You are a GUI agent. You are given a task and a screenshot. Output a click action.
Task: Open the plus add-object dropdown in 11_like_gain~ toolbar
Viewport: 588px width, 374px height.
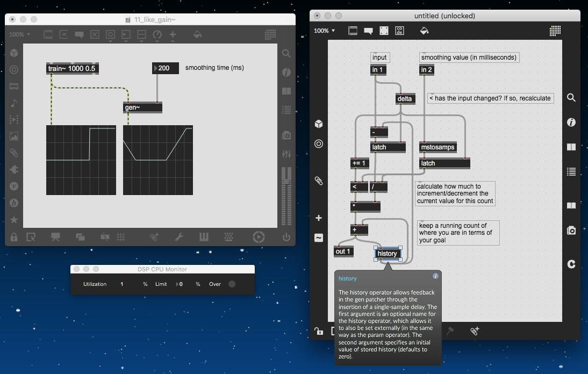click(173, 35)
